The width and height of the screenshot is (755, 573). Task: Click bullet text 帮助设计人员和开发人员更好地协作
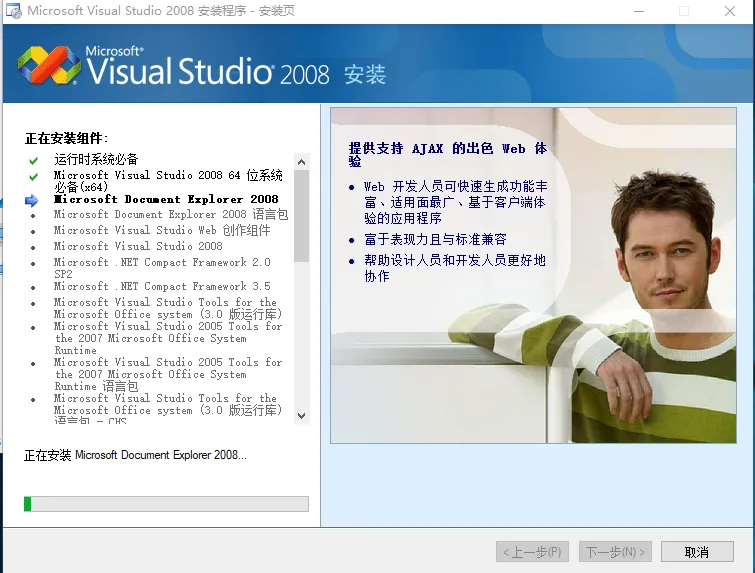click(x=455, y=268)
